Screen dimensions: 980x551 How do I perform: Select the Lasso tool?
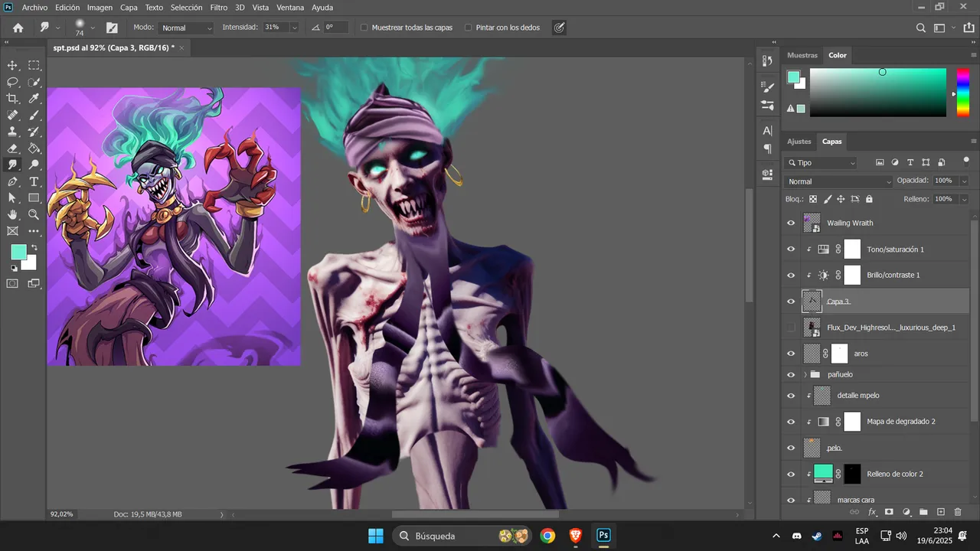coord(13,82)
